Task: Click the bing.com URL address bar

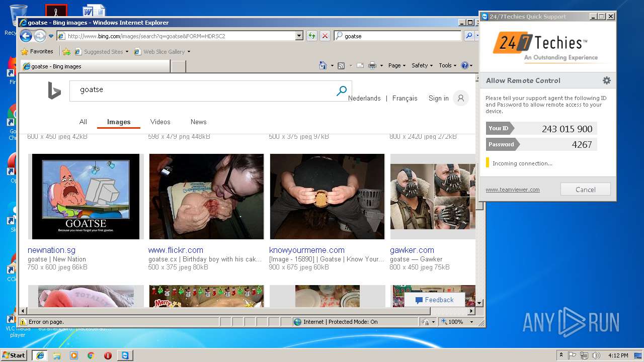Action: point(180,36)
